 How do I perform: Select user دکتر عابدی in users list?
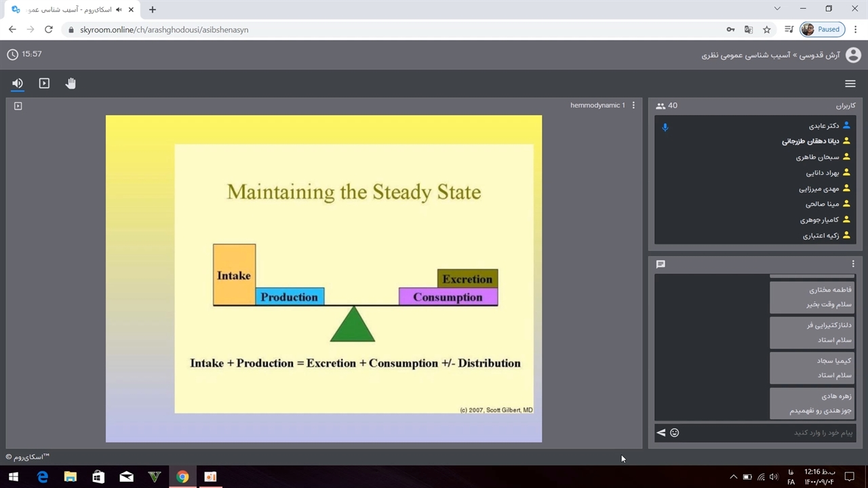pyautogui.click(x=823, y=126)
